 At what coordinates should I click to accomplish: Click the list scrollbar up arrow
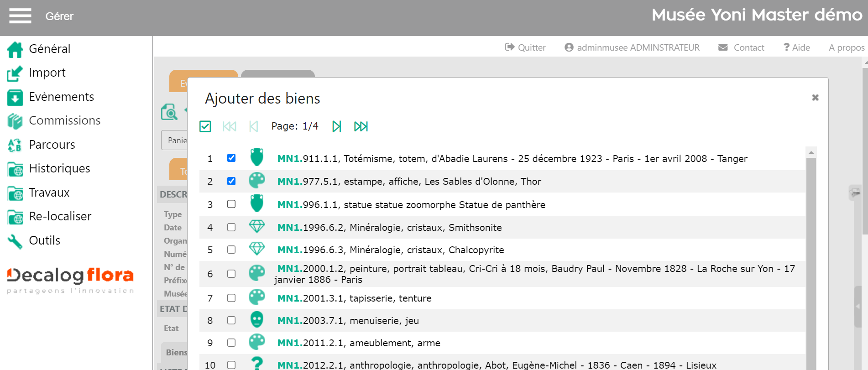click(x=811, y=152)
